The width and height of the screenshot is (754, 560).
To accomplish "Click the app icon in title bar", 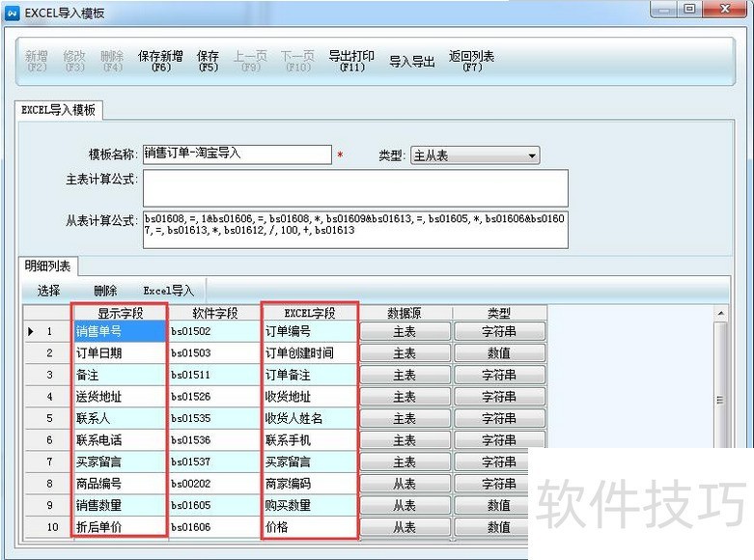I will coord(13,13).
